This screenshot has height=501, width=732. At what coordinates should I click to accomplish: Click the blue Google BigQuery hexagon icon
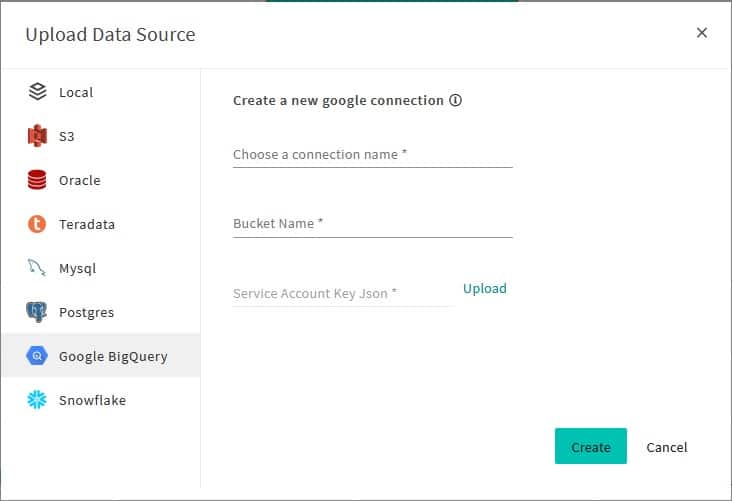(37, 356)
